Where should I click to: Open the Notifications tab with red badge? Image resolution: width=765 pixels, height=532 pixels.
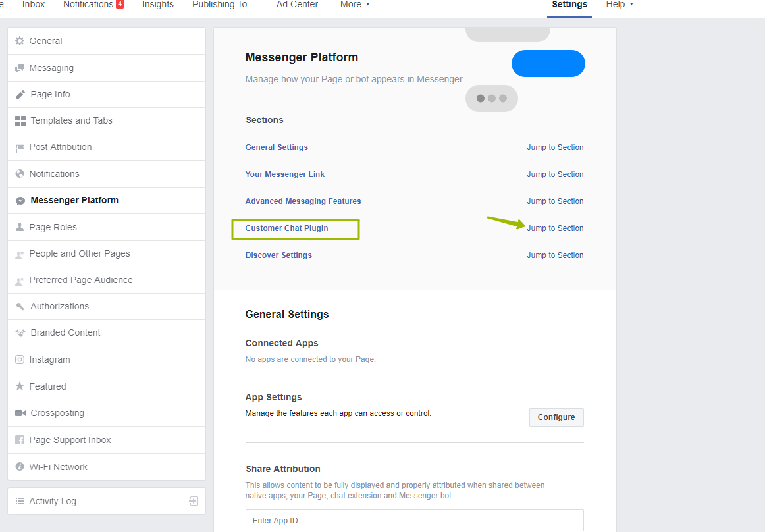coord(93,5)
